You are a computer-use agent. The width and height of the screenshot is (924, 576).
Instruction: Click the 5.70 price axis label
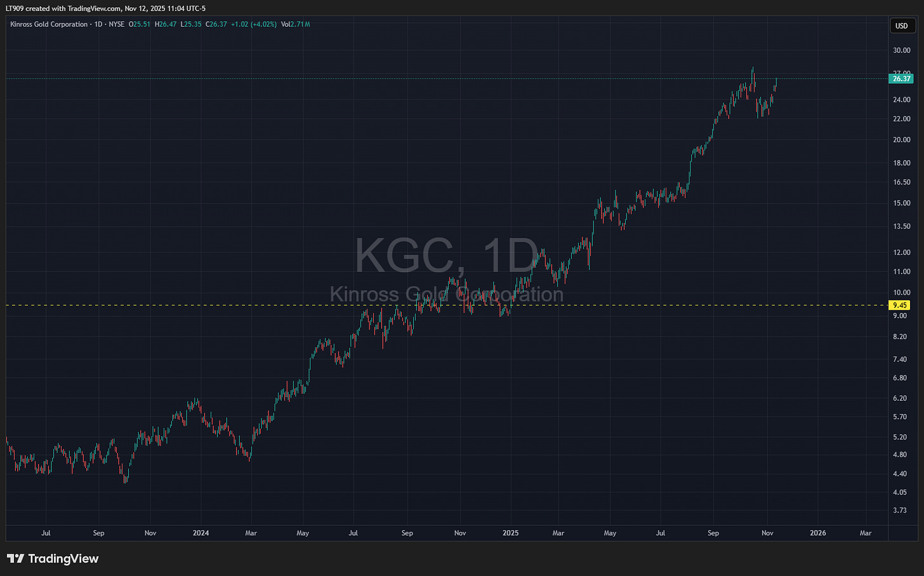900,417
